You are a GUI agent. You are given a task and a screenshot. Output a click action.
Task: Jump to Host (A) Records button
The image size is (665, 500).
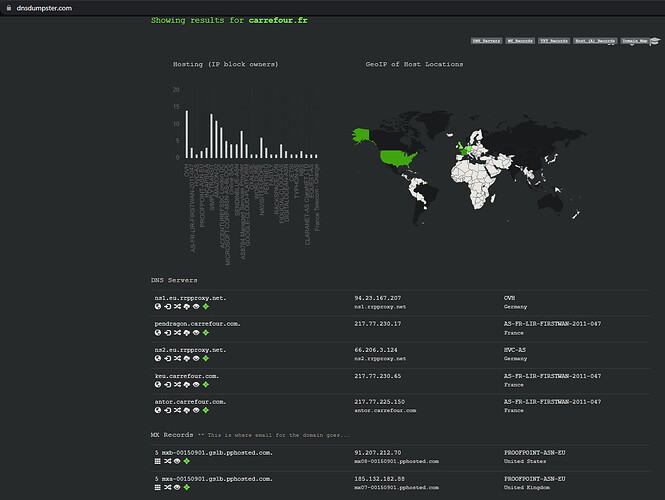[595, 41]
